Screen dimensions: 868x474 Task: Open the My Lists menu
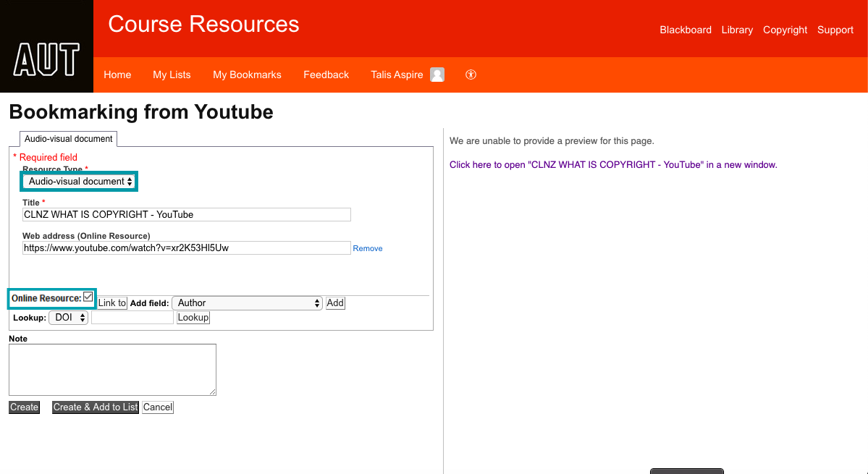coord(171,75)
